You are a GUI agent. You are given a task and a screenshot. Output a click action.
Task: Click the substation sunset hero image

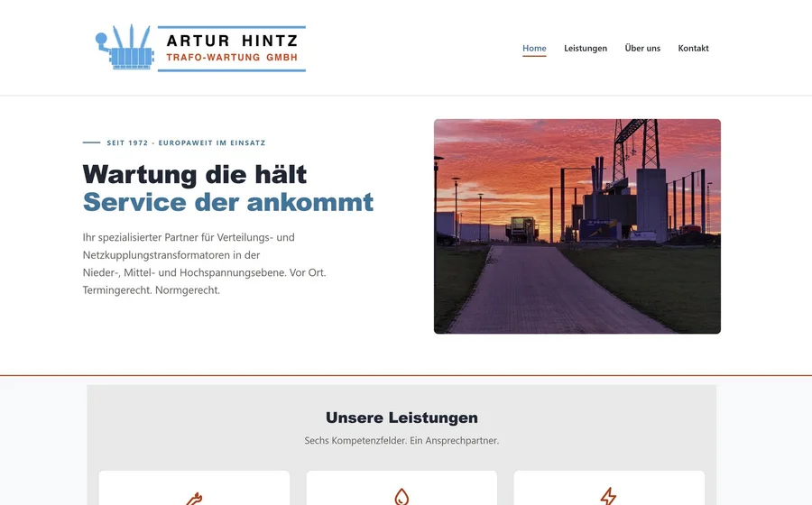[x=577, y=226]
